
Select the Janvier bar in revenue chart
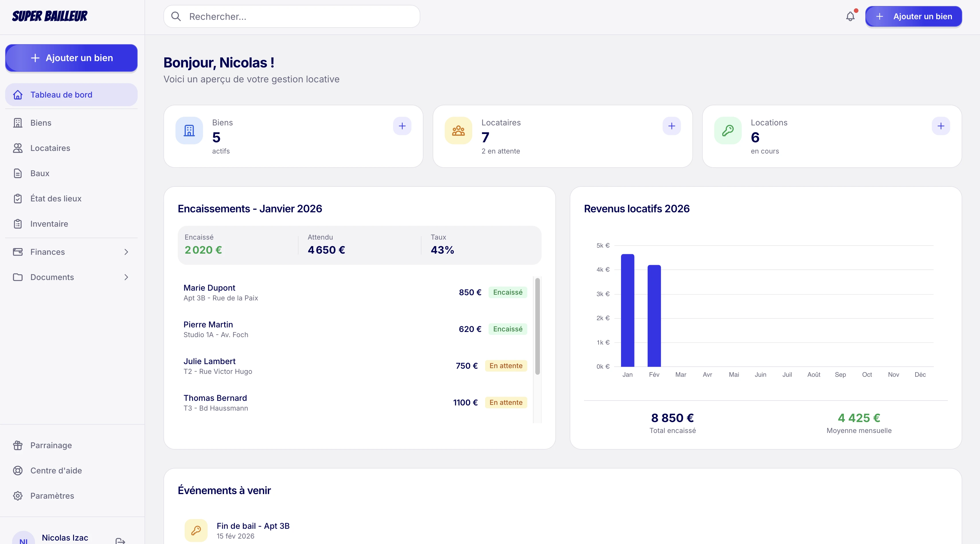[x=627, y=310]
